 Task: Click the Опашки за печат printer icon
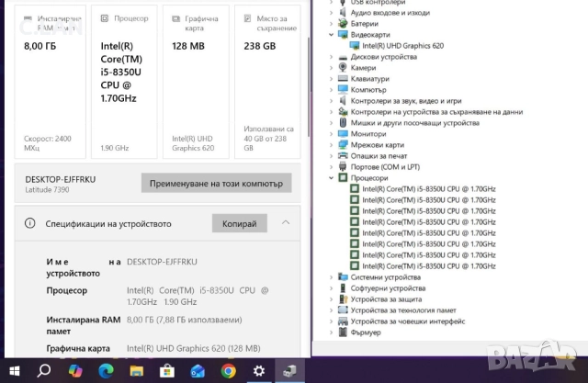(x=343, y=156)
